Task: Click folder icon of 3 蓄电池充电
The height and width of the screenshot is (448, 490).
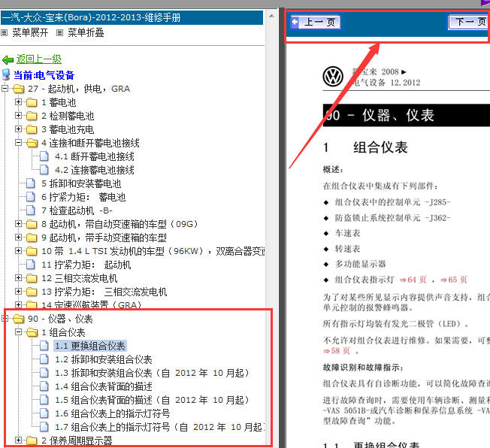Action: point(32,129)
